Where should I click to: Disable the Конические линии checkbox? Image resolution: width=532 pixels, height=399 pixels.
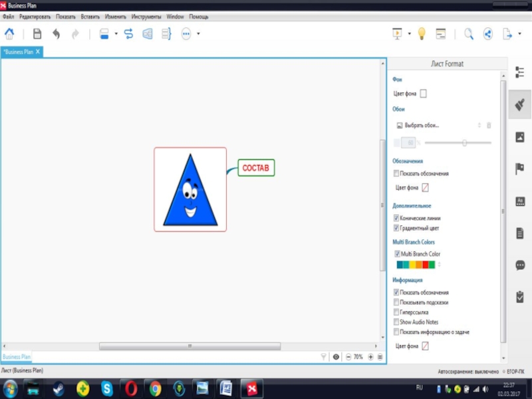396,218
